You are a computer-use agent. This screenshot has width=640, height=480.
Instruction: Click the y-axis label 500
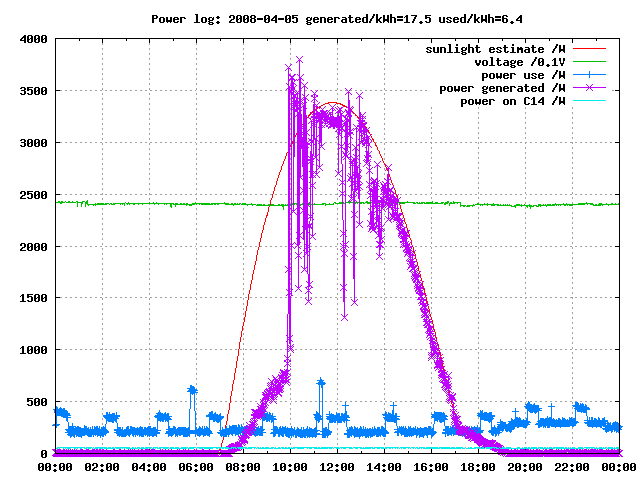point(37,402)
